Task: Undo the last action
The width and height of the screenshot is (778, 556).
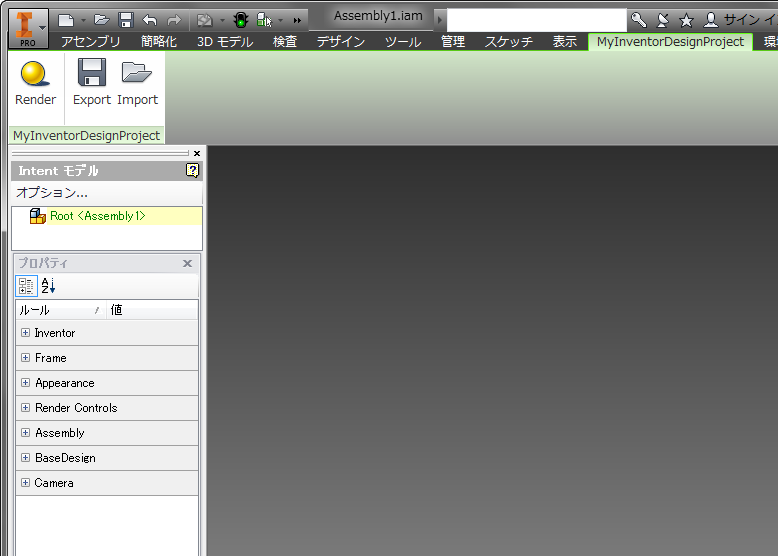Action: point(149,20)
